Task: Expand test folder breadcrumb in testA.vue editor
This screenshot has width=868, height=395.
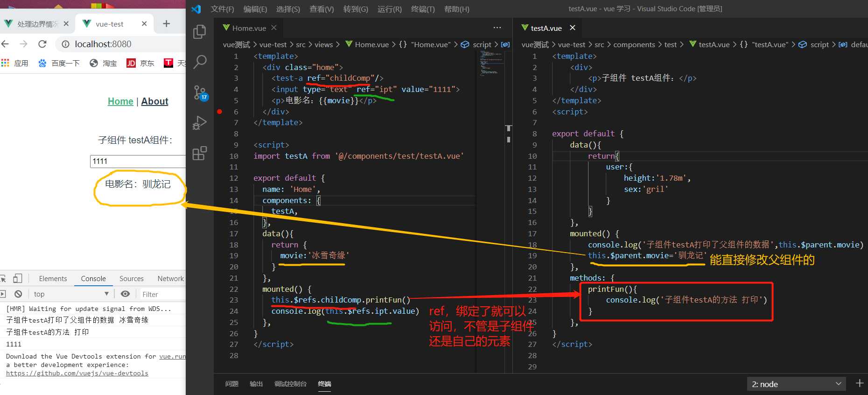Action: tap(670, 44)
